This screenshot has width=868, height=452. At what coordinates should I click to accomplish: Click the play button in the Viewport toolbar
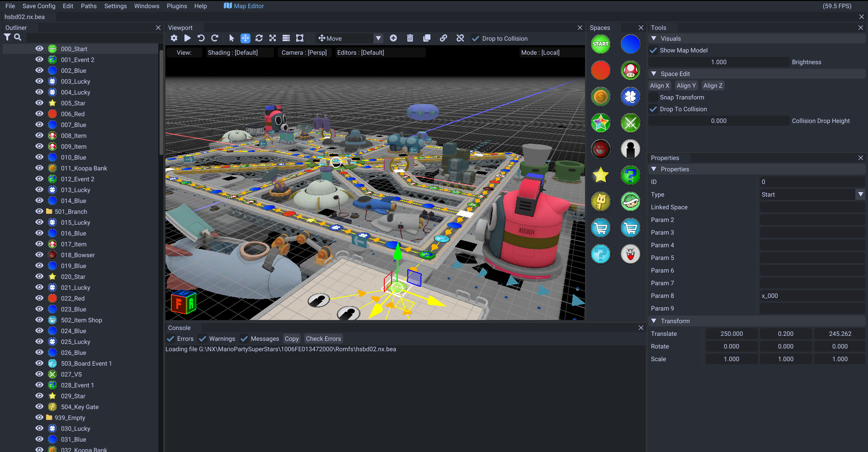pos(188,38)
